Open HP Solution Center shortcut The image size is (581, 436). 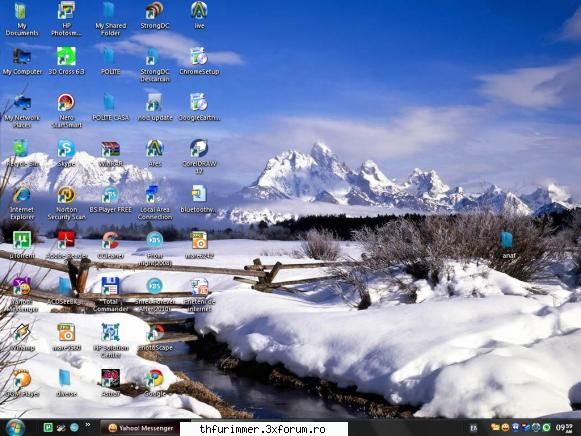pos(110,341)
